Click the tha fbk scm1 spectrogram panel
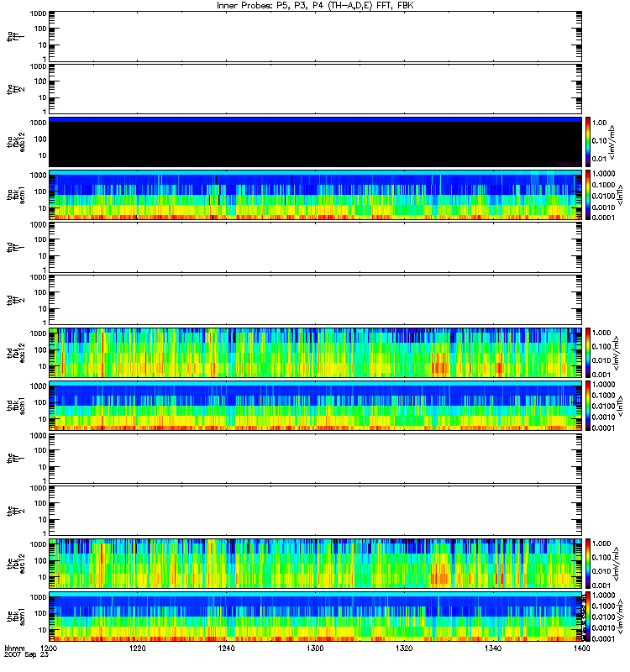Viewport: 630px width, 672px height. pyautogui.click(x=315, y=195)
